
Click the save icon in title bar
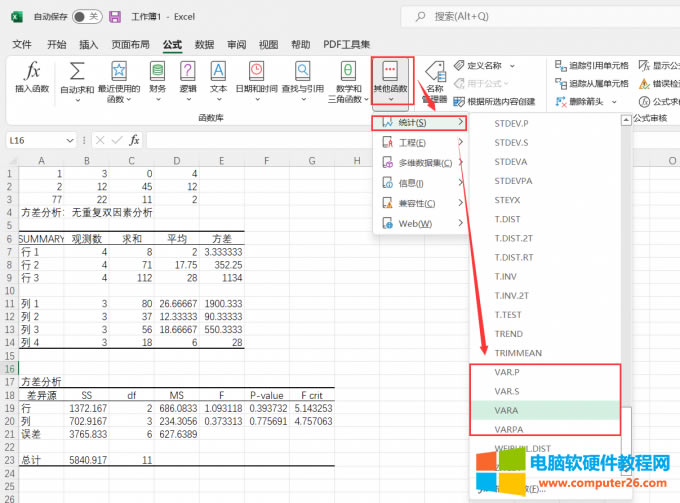pyautogui.click(x=115, y=17)
